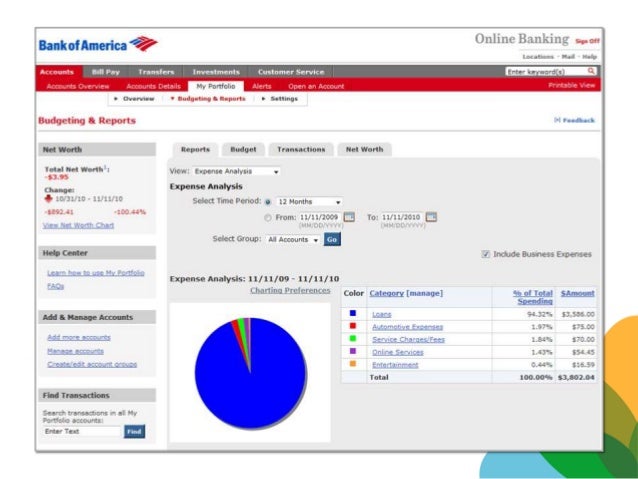Screen dimensions: 638x479
Task: Open the Open an Account sub-tab
Action: [x=316, y=86]
